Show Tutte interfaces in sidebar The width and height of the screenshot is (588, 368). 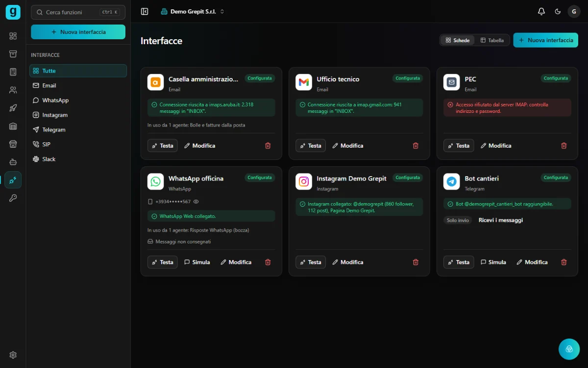[78, 71]
